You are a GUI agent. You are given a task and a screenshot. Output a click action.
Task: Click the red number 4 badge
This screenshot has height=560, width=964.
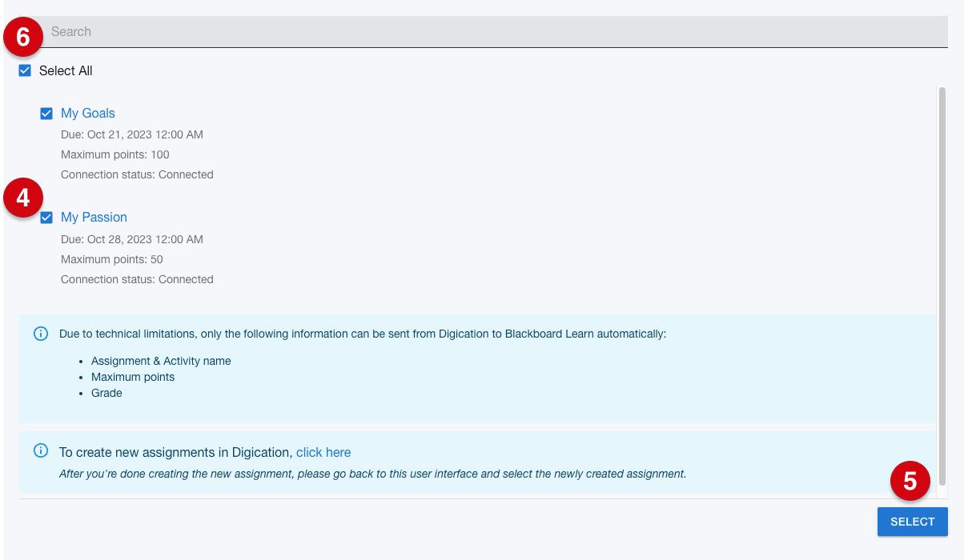pyautogui.click(x=23, y=198)
